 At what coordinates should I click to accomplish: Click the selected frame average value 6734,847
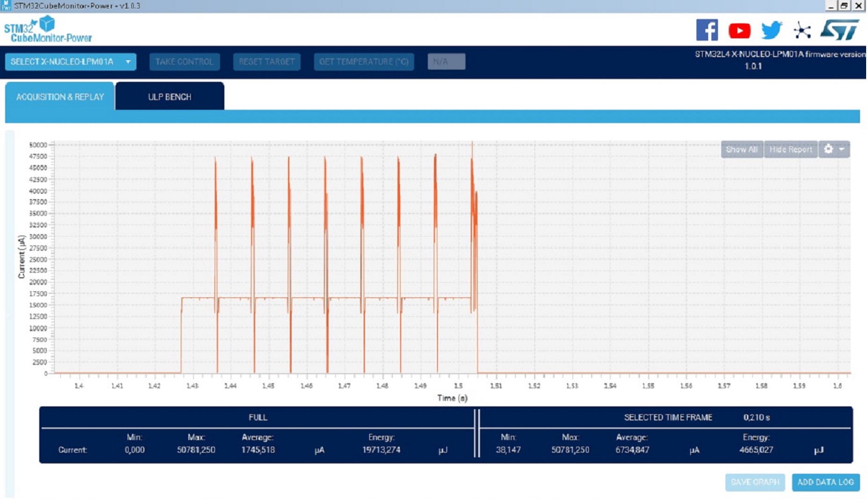tap(632, 450)
